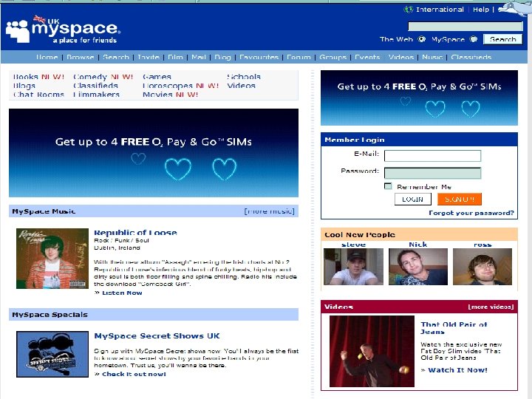
Task: Open ross's profile name link
Action: pyautogui.click(x=482, y=245)
